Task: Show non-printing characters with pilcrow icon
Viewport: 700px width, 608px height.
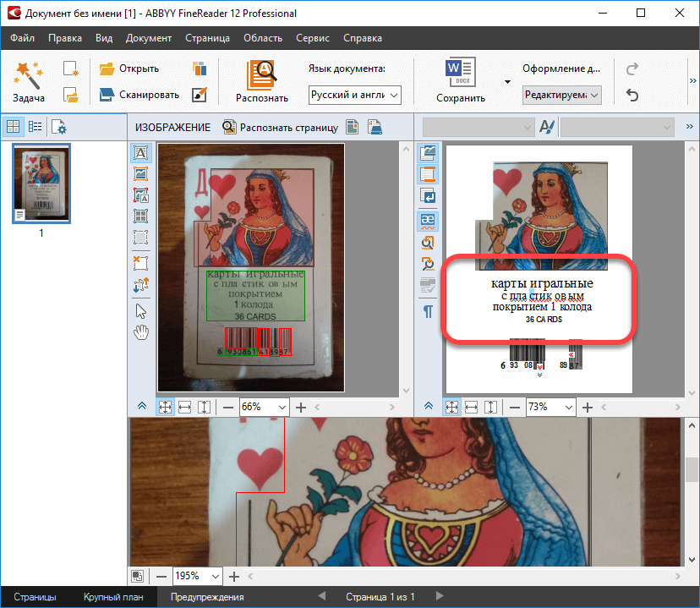Action: point(428,311)
